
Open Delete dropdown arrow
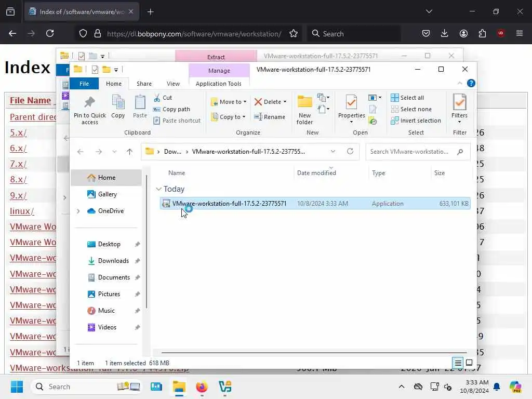[x=285, y=102]
